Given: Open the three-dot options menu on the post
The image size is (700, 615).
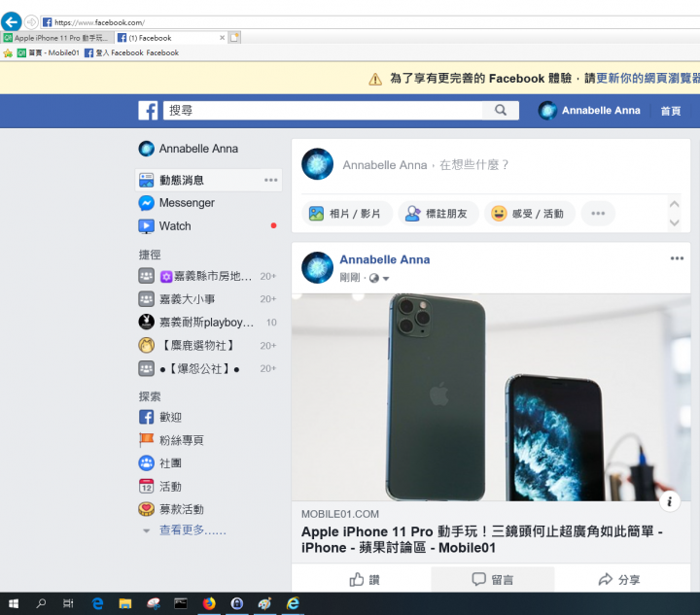Looking at the screenshot, I should click(677, 258).
